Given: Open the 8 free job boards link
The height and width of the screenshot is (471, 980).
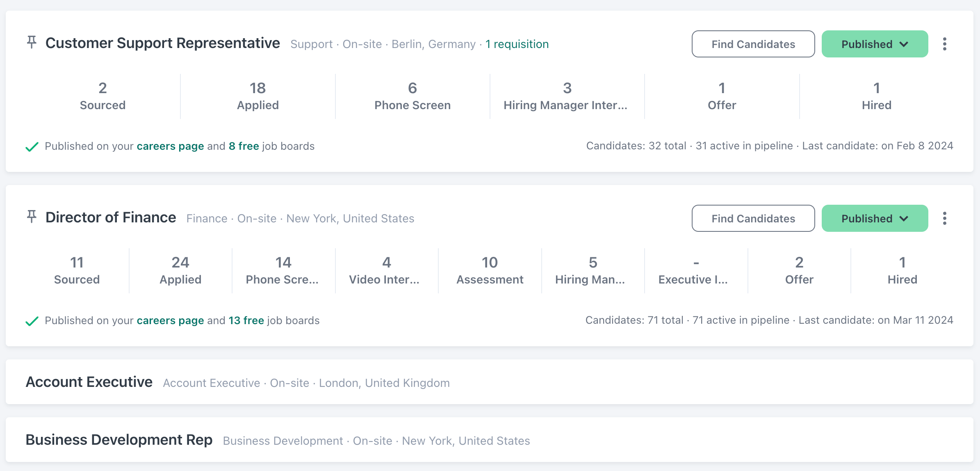Looking at the screenshot, I should tap(244, 146).
